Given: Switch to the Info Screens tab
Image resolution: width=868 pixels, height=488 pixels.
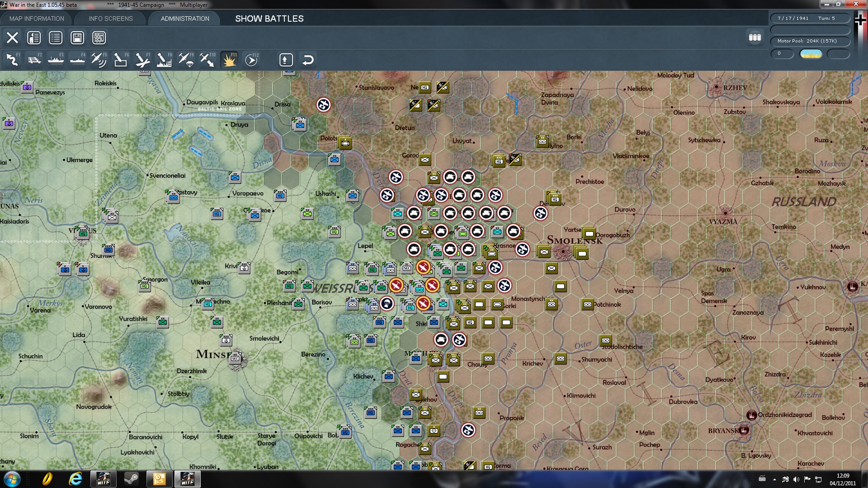Looking at the screenshot, I should point(111,19).
